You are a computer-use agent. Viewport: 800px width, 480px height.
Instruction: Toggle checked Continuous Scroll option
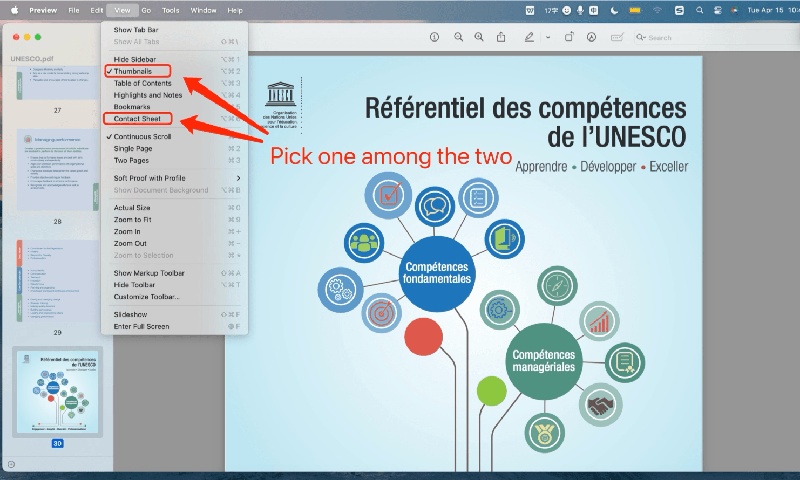point(174,137)
